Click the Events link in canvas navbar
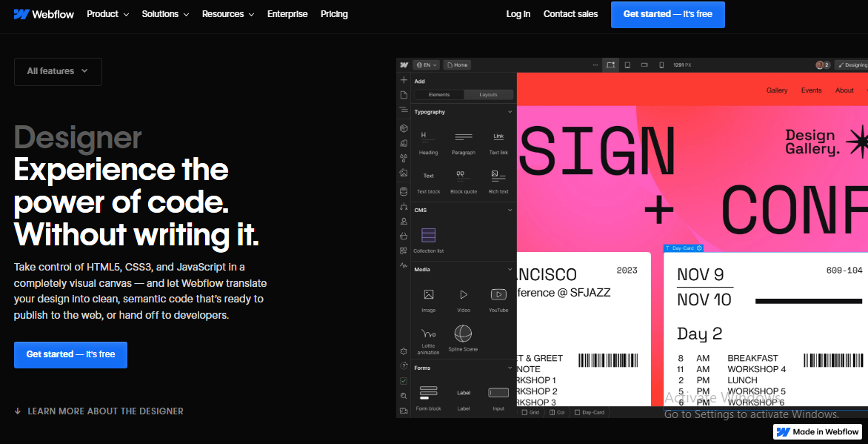This screenshot has height=444, width=868. [x=812, y=90]
